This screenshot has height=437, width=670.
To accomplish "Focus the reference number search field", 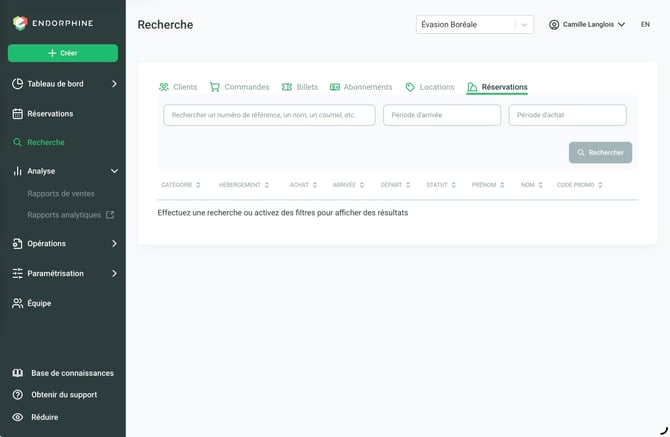I will [x=269, y=115].
